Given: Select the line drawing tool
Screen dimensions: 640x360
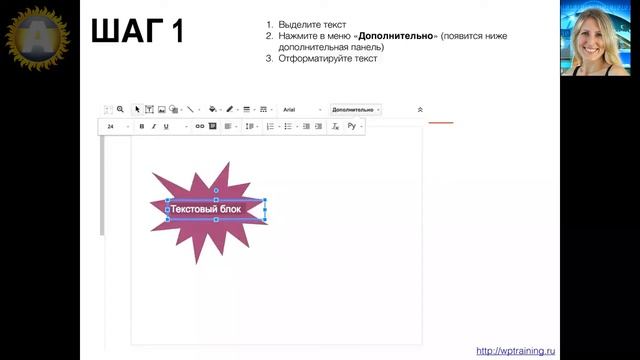Looking at the screenshot, I should [190, 109].
